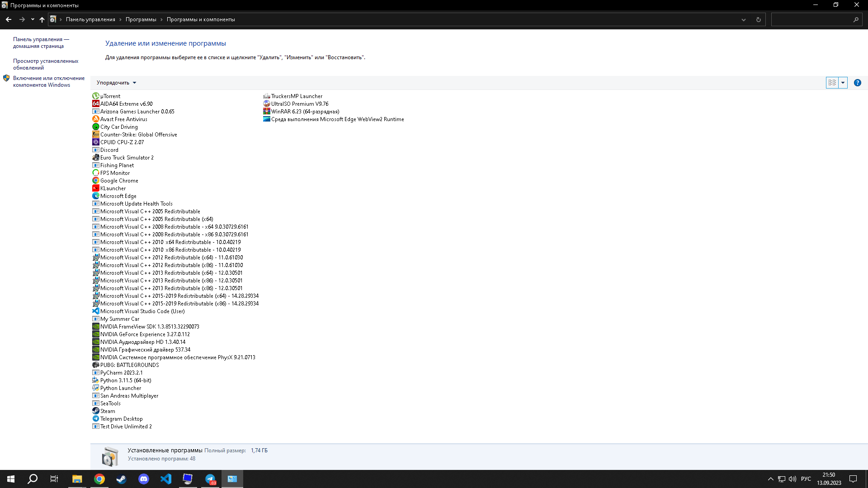
Task: Select the City Car Driving icon
Action: [96, 127]
